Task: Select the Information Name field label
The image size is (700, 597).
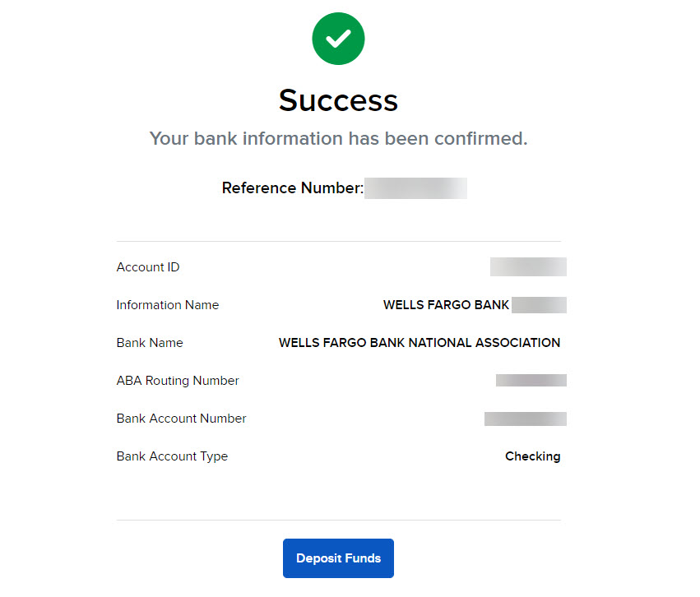Action: coord(167,304)
